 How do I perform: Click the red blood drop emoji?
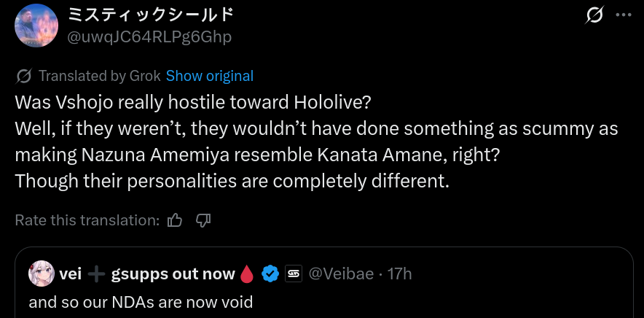tap(248, 274)
